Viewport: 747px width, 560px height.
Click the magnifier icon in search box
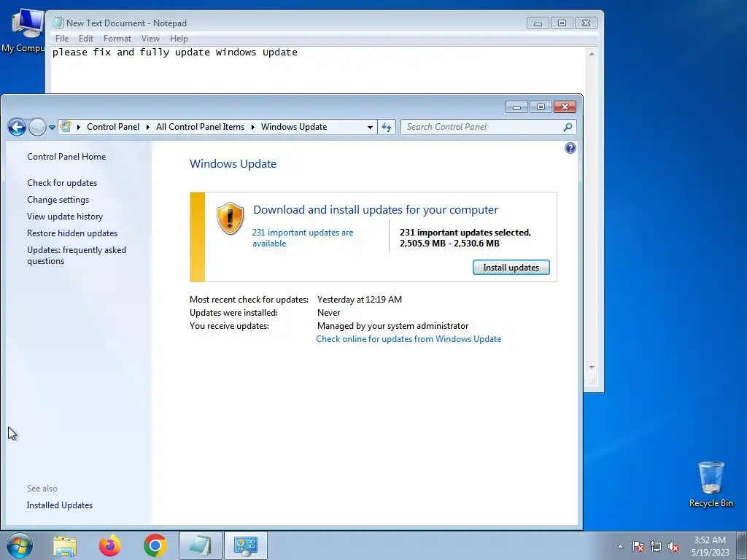(x=568, y=127)
